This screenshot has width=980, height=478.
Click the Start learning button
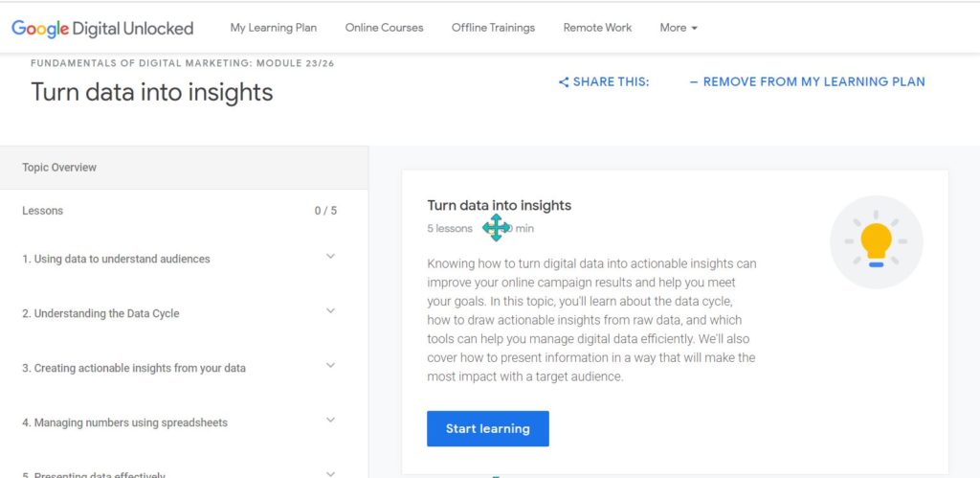[487, 428]
